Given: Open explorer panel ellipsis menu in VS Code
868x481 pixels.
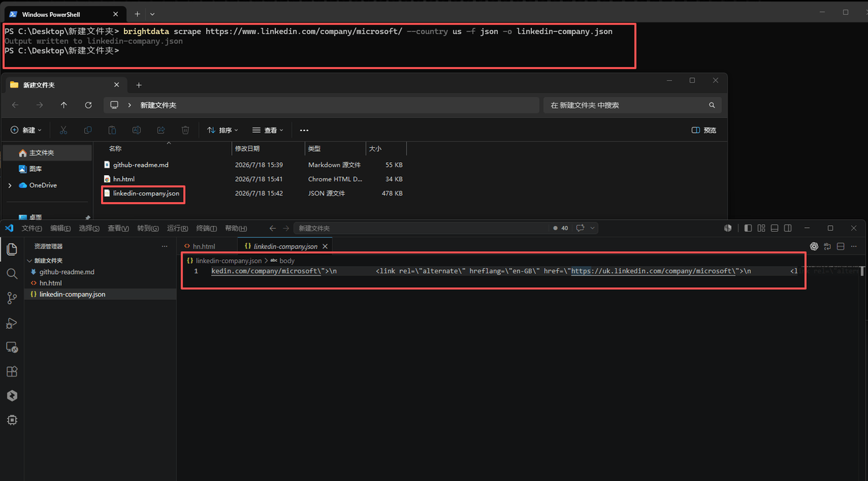Looking at the screenshot, I should (x=164, y=246).
